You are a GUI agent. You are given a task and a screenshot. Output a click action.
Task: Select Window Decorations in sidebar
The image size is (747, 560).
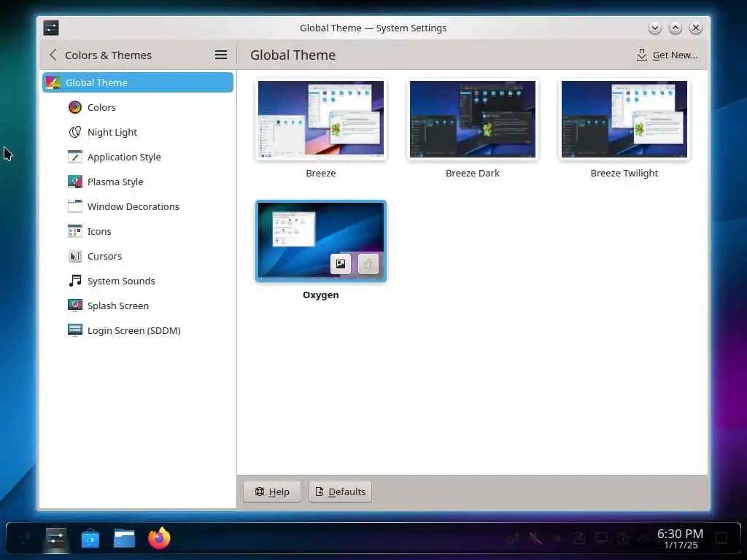click(138, 206)
